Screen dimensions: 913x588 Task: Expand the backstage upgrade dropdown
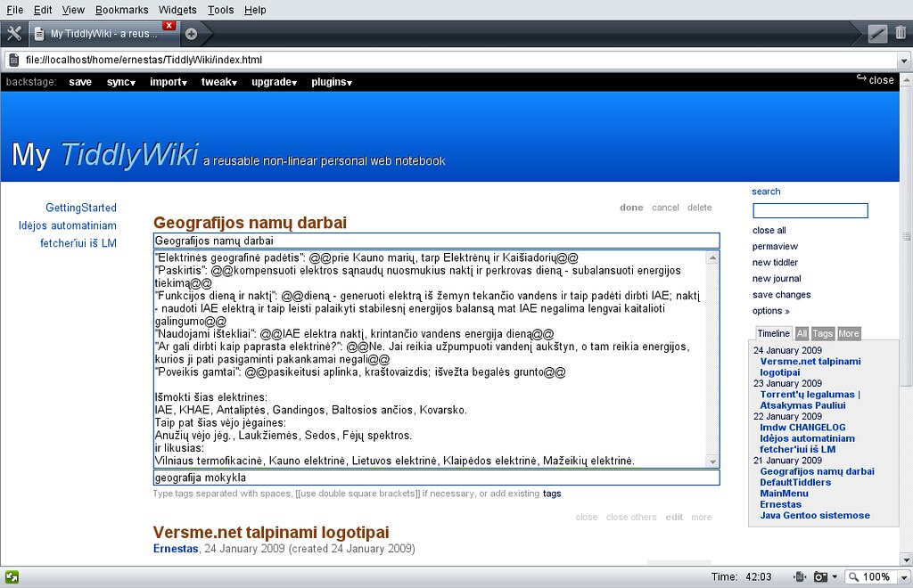(275, 82)
